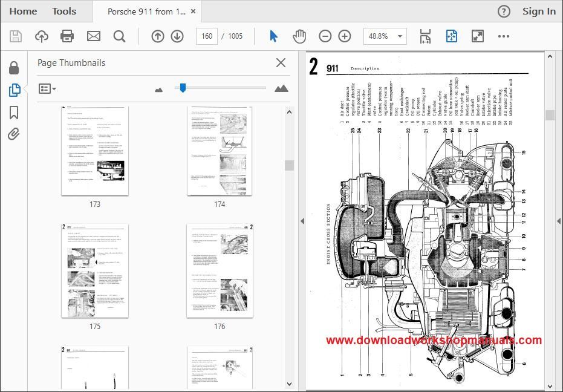Open more tools ellipsis menu

pos(503,36)
